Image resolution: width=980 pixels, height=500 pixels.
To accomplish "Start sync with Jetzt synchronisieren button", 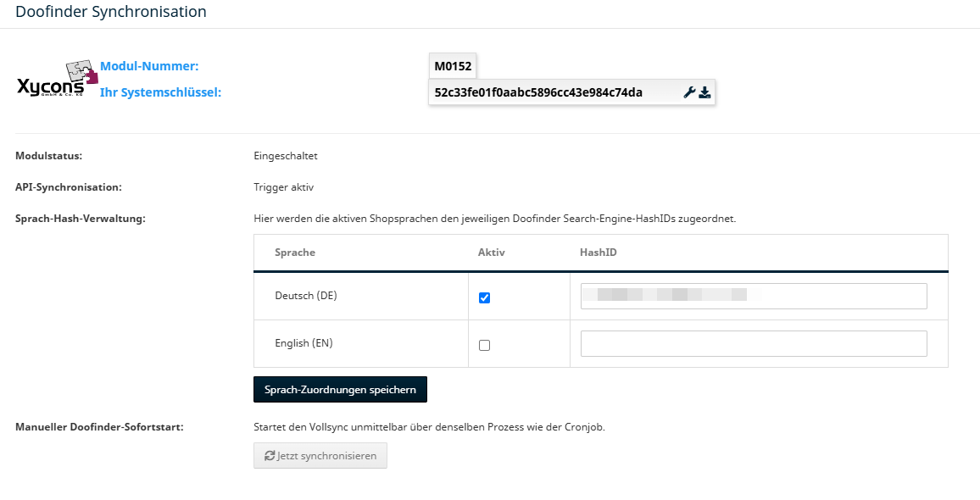I will 320,456.
